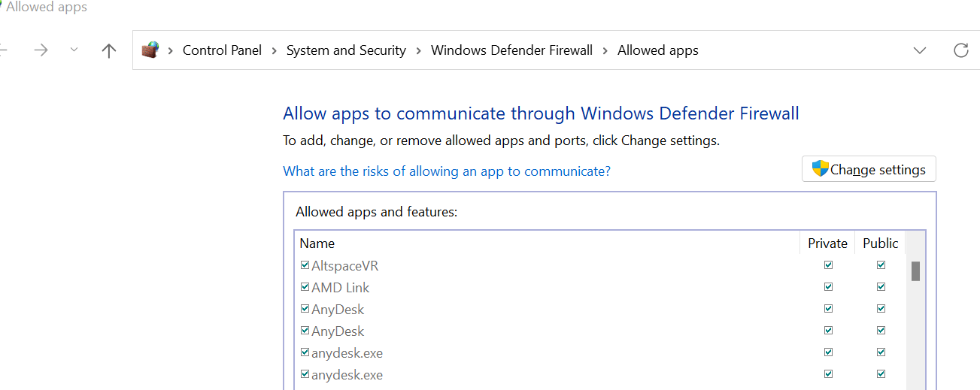Sort by the Name column header
This screenshot has height=390, width=980.
[x=317, y=243]
